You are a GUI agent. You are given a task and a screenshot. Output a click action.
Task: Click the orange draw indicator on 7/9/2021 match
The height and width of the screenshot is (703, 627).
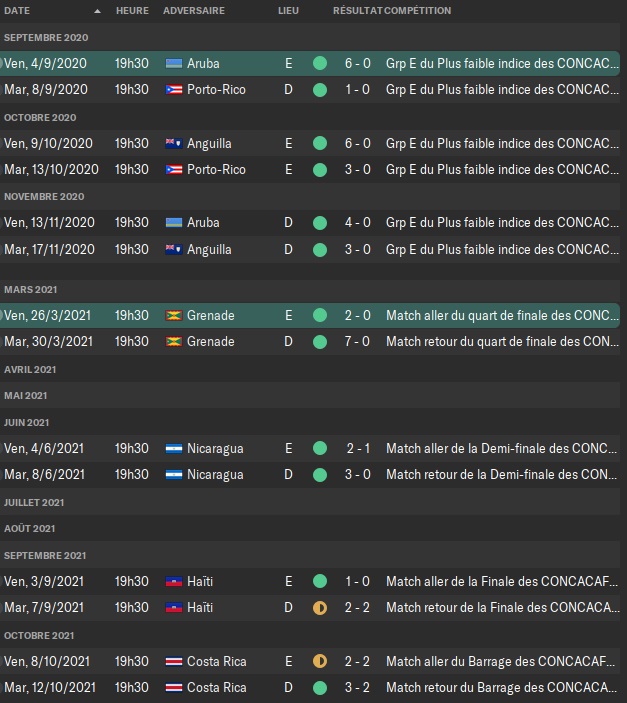coord(320,607)
